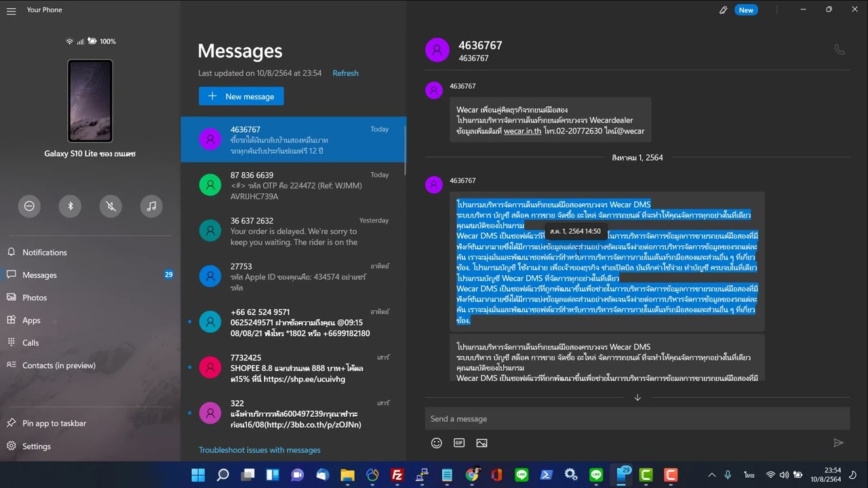Click the wecar.in.th link in message

522,131
